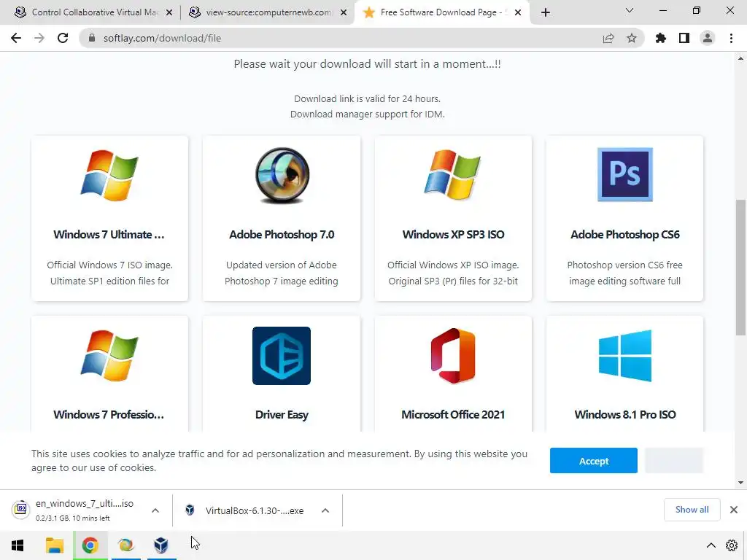
Task: Click the page vertical scrollbar thumb
Action: (x=741, y=267)
